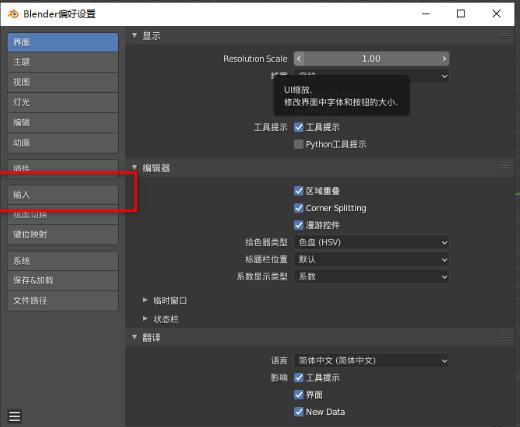This screenshot has height=427, width=520.
Task: Click the 显示 panel drag grip icon
Action: click(504, 35)
